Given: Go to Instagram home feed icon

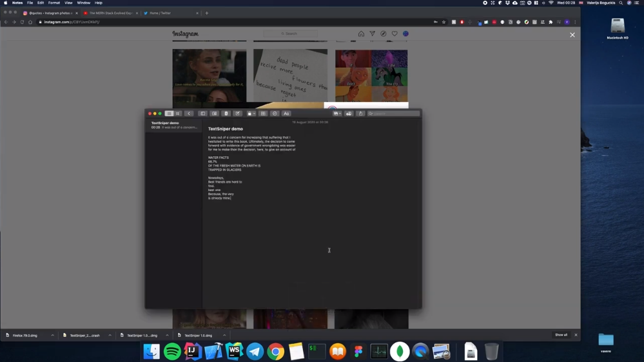Looking at the screenshot, I should tap(361, 34).
